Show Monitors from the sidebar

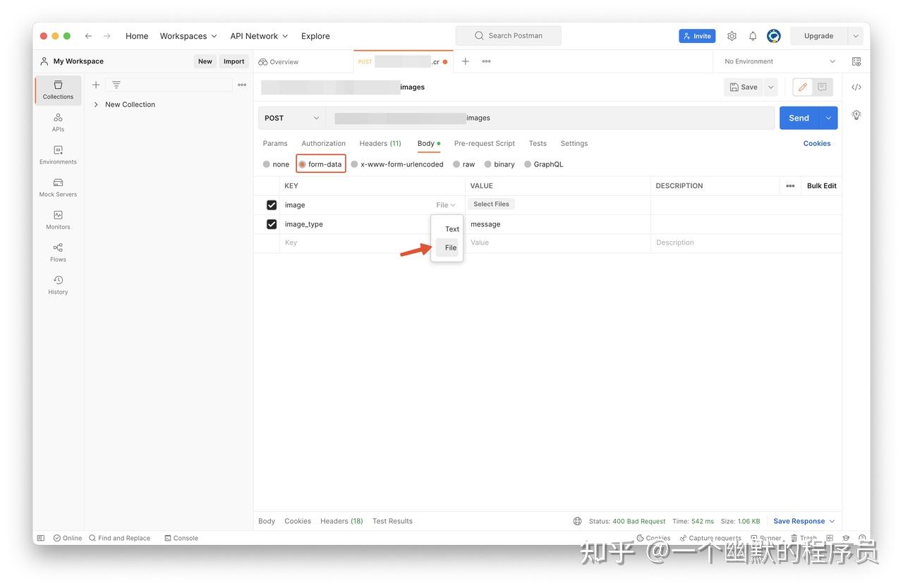pyautogui.click(x=58, y=219)
